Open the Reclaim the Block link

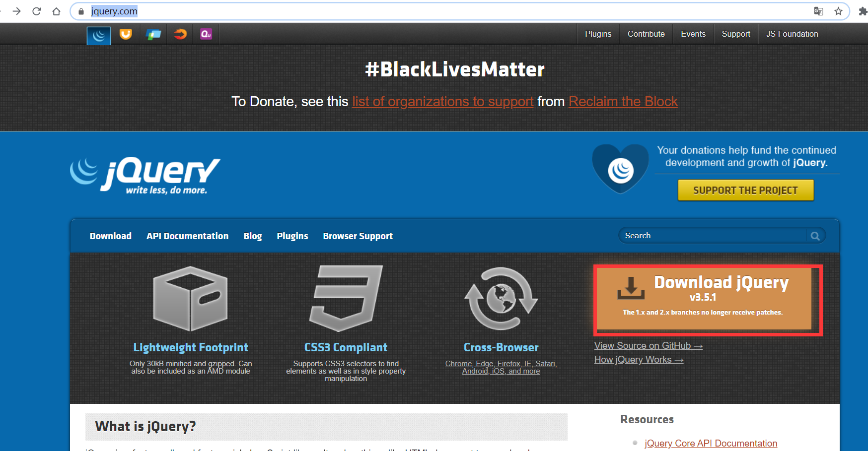(623, 102)
